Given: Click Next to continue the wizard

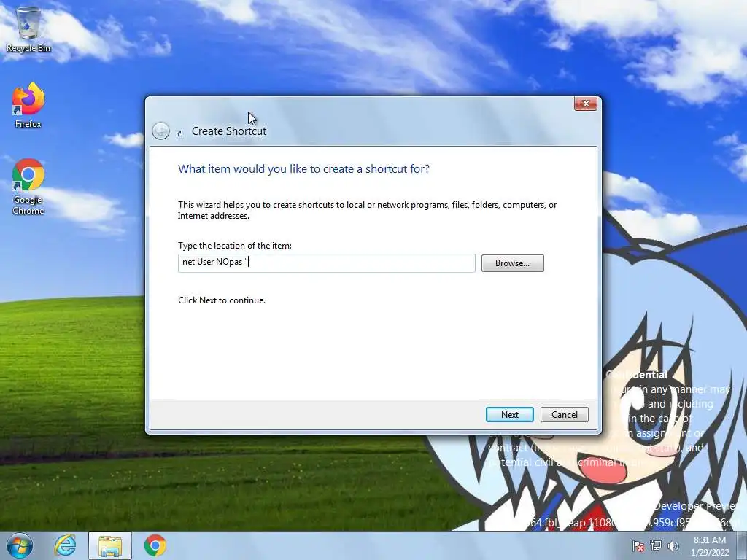Looking at the screenshot, I should click(x=510, y=415).
